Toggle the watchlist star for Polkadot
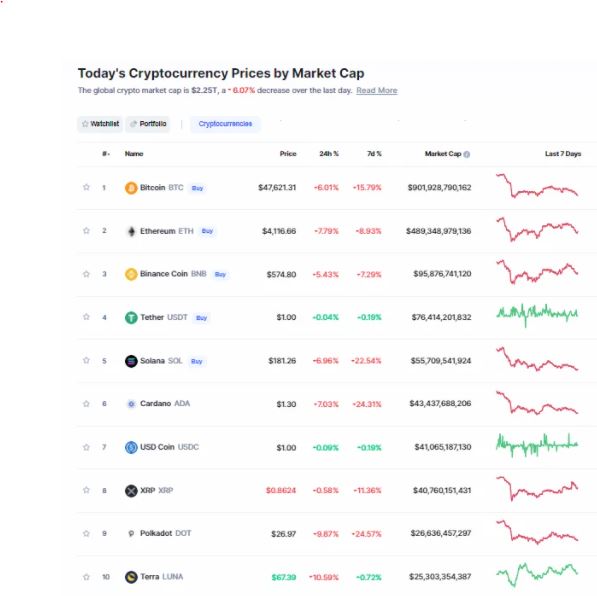This screenshot has width=597, height=596. pyautogui.click(x=86, y=534)
